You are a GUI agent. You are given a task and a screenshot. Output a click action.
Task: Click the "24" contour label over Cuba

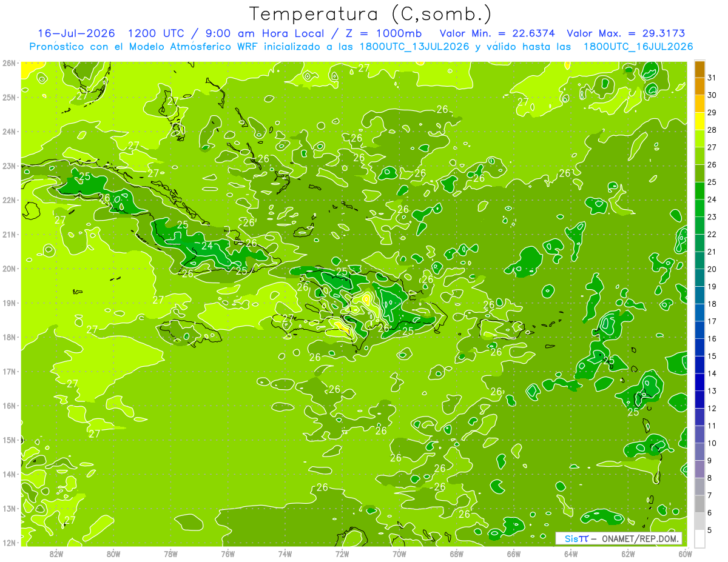[207, 246]
